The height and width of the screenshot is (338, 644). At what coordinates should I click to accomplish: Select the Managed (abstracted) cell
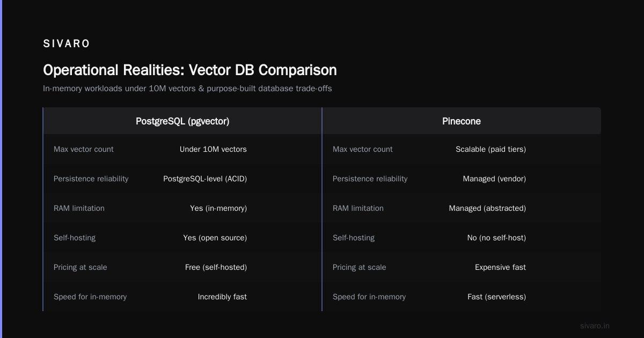coord(487,208)
